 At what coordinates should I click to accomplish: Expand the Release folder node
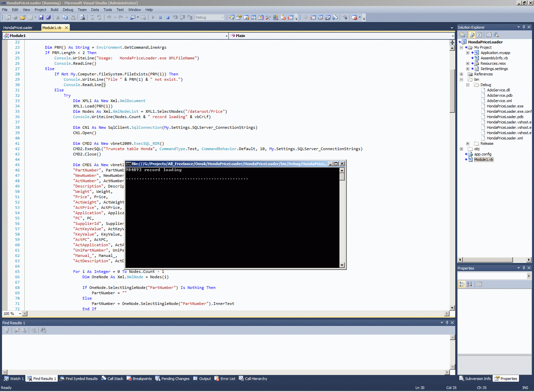tap(468, 143)
